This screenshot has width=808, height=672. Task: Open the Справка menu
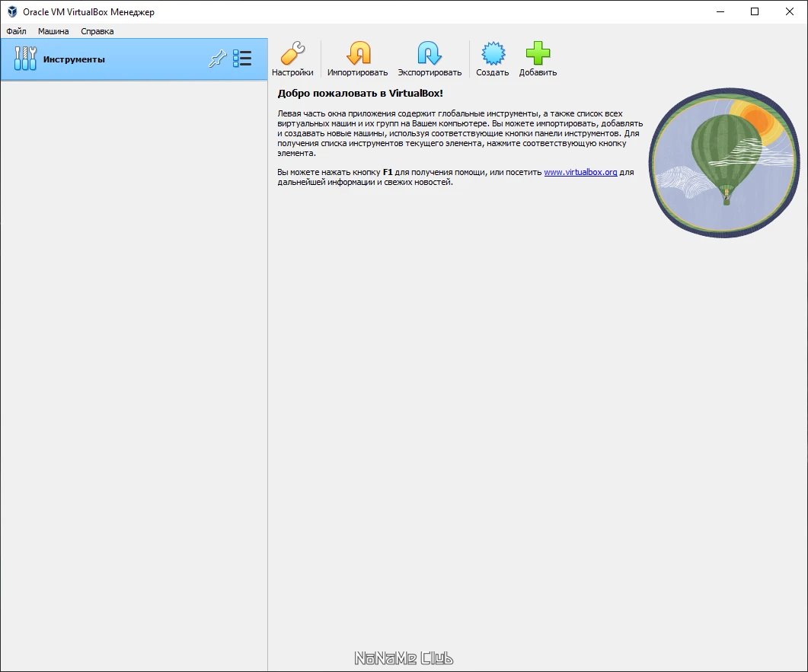pos(97,31)
